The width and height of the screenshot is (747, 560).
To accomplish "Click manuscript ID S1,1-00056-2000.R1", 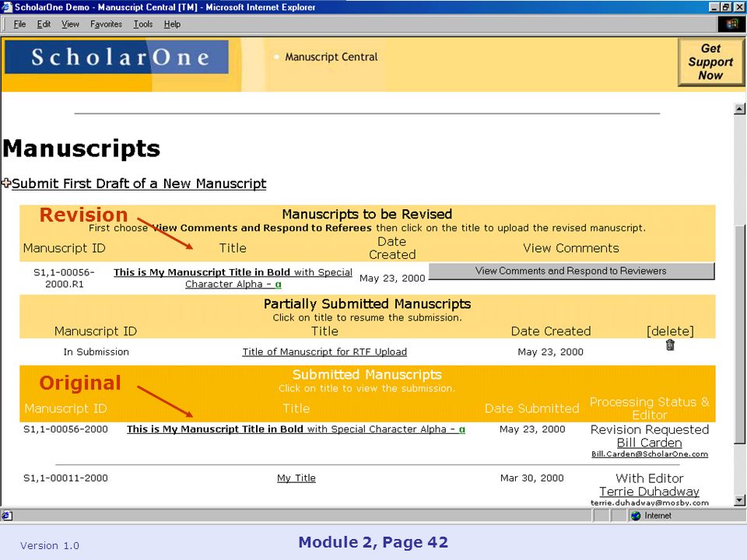I will 65,278.
